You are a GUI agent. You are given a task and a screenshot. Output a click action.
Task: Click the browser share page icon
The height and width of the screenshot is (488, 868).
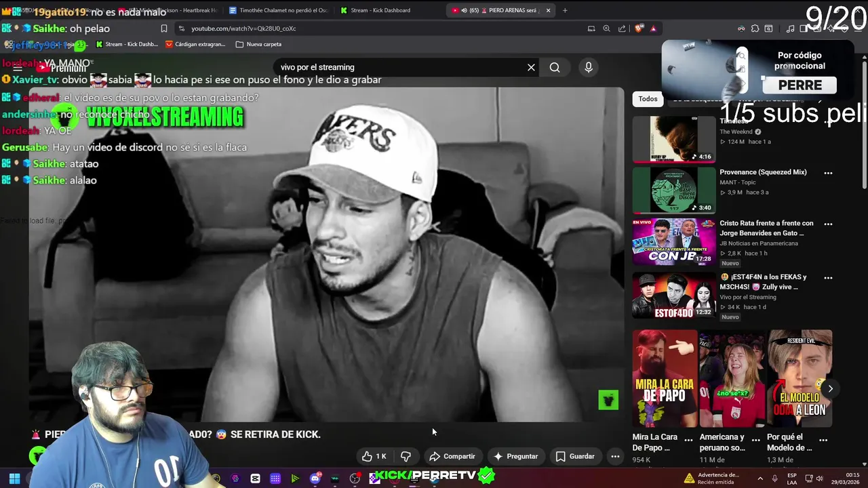pyautogui.click(x=622, y=28)
